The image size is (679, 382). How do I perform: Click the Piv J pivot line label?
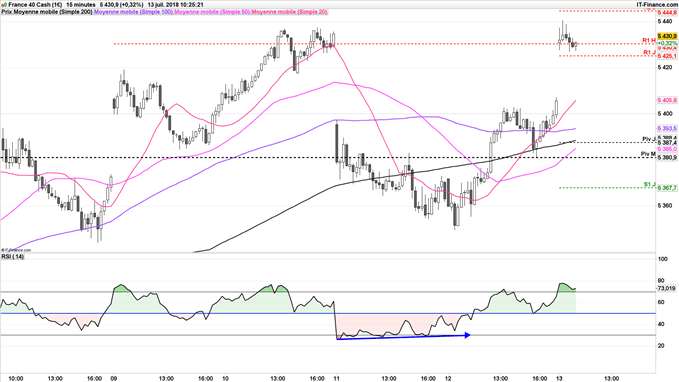click(x=648, y=139)
